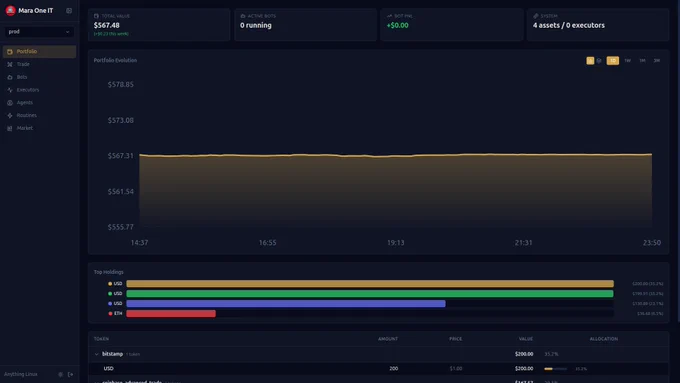Click the $578.85 y-axis label
This screenshot has width=680, height=383.
click(121, 85)
